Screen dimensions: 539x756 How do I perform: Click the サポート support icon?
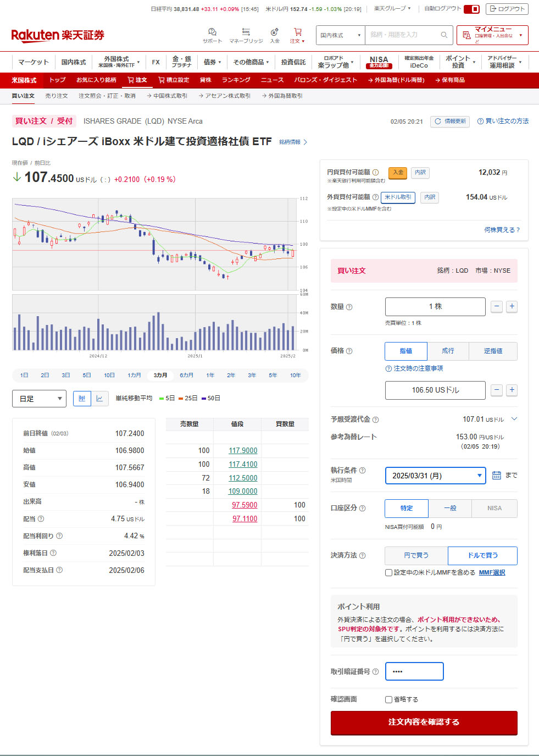pos(212,32)
